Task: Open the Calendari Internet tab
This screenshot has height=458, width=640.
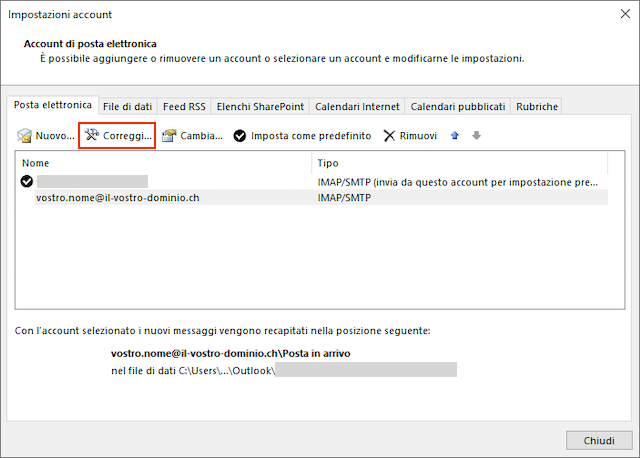Action: click(357, 107)
